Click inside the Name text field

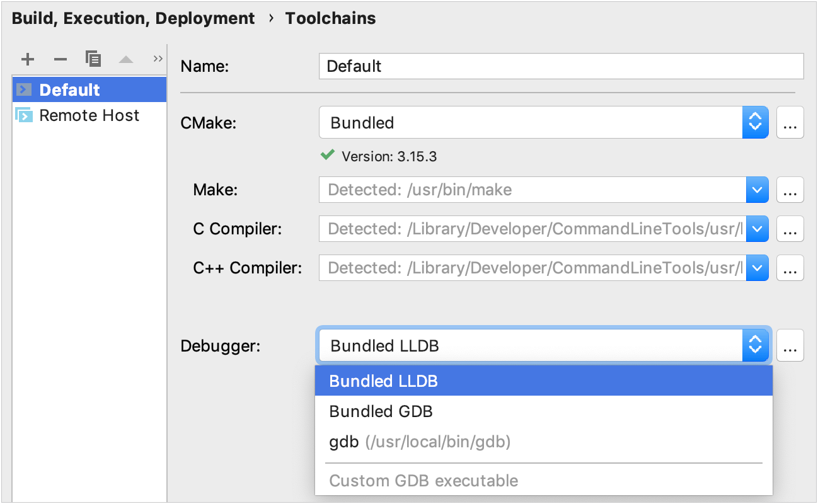tap(561, 66)
